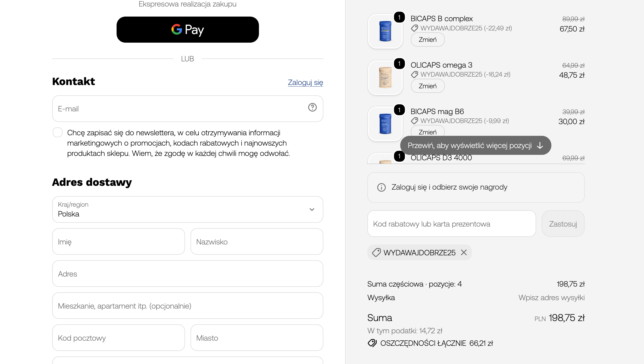The height and width of the screenshot is (364, 644).
Task: Click into the Imię input field
Action: point(118,242)
